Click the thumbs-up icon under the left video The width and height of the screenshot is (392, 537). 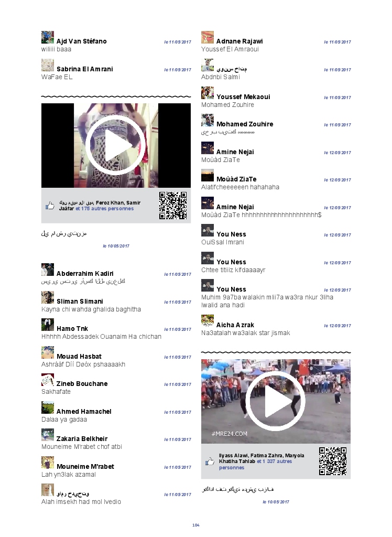50,206
